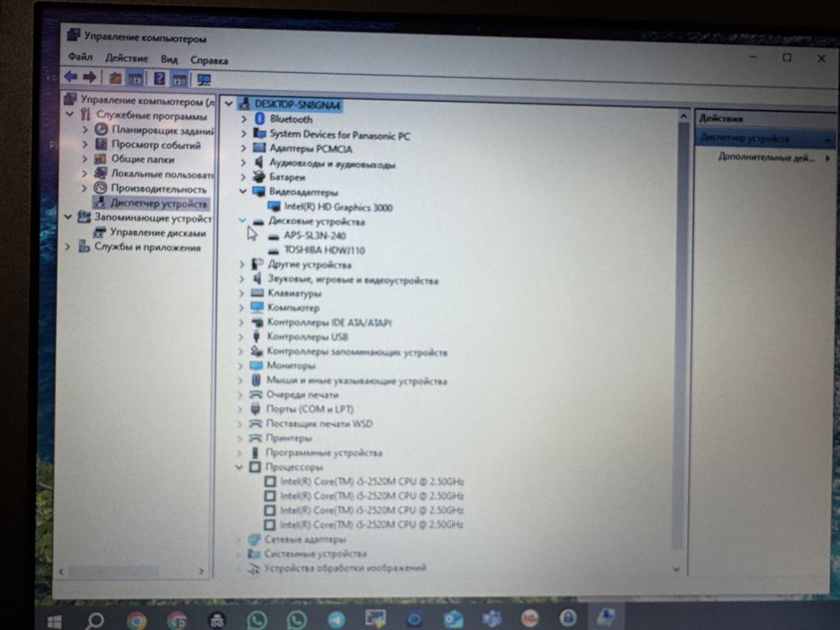840x630 pixels.
Task: Select Локальные пользователи in left tree
Action: 162,174
